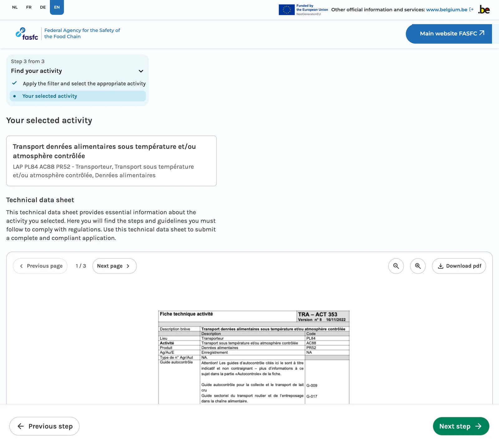Screen dimensions: 499x448
Task: Click the PL84 code in the PDF table
Action: pyautogui.click(x=311, y=338)
